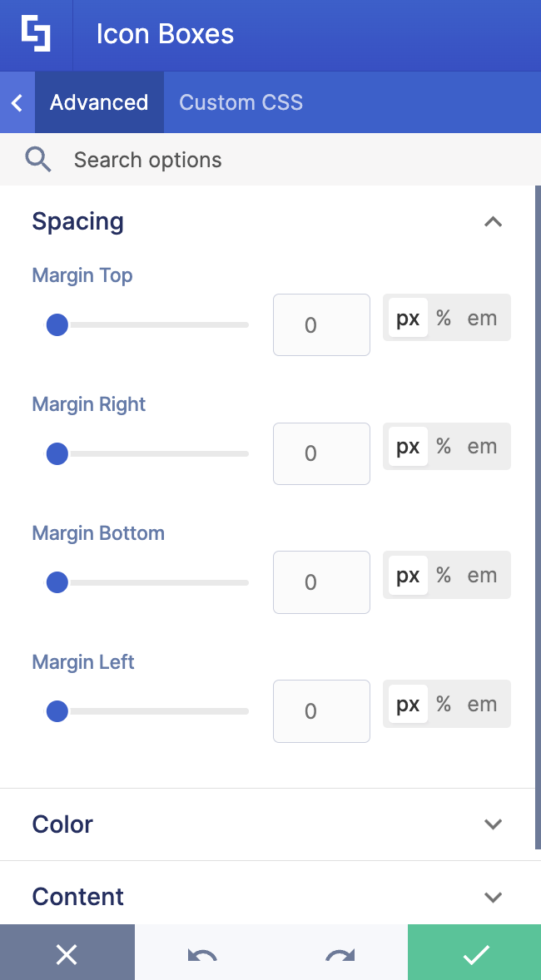Click the search magnifier icon
Image resolution: width=541 pixels, height=980 pixels.
point(37,160)
